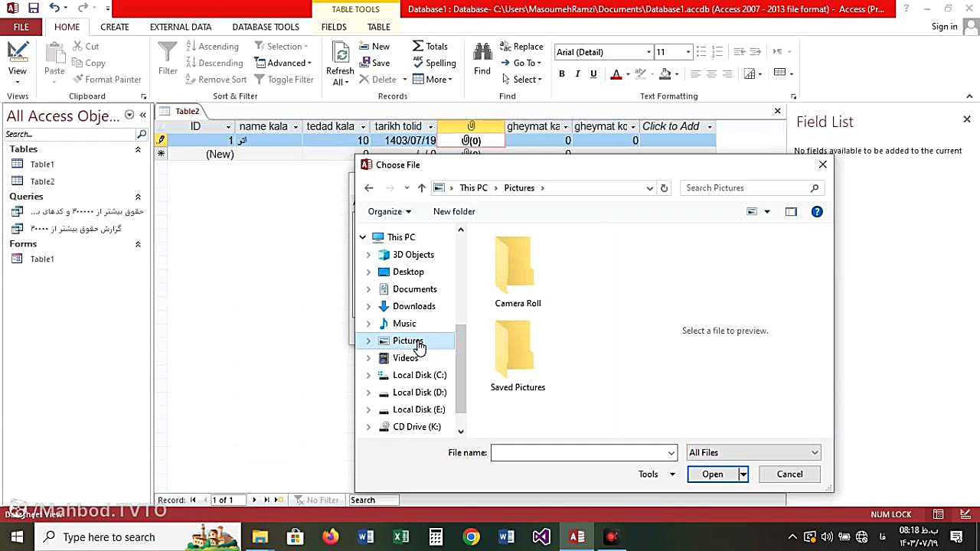Viewport: 980px width, 551px height.
Task: Open the Selection filter dropdown
Action: pos(281,46)
